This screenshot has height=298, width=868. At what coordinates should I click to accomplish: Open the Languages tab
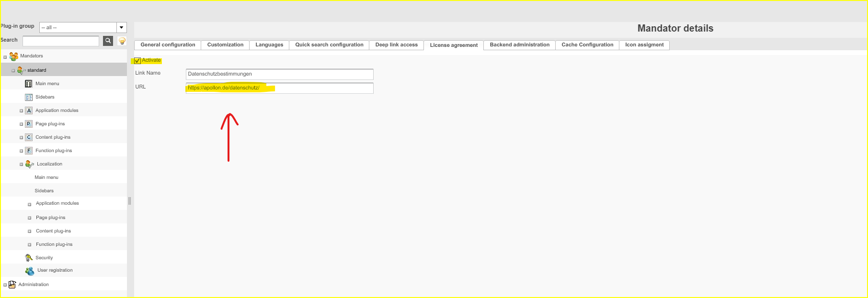(x=269, y=45)
